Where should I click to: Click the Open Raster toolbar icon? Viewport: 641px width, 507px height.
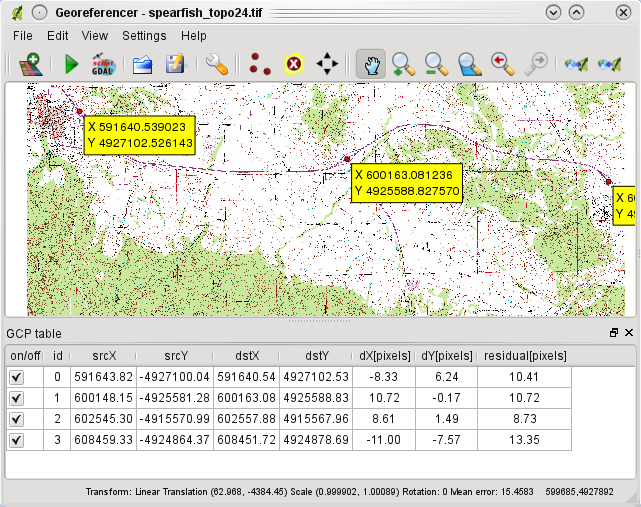point(29,65)
